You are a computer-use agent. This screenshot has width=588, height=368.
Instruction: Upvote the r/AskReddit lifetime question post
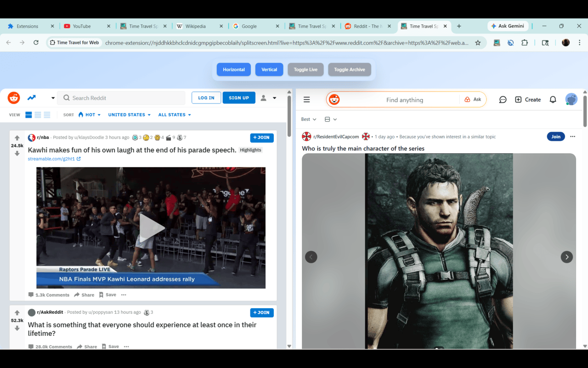coord(17,312)
